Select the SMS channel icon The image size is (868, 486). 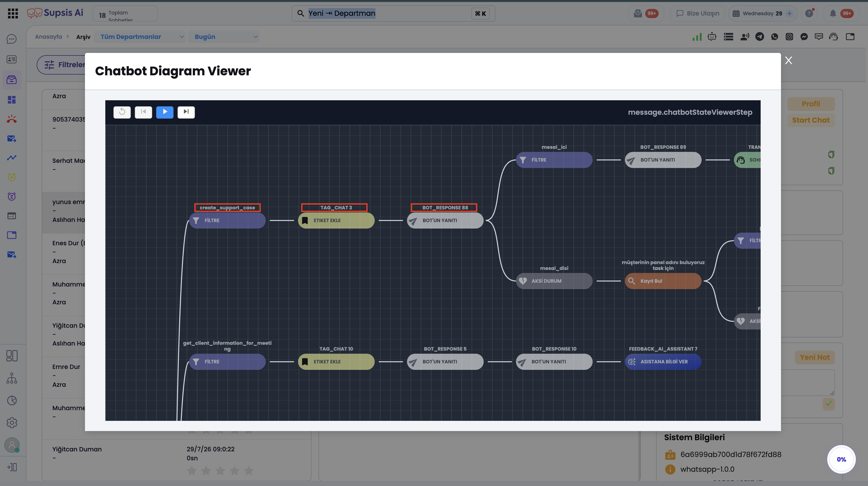click(819, 37)
